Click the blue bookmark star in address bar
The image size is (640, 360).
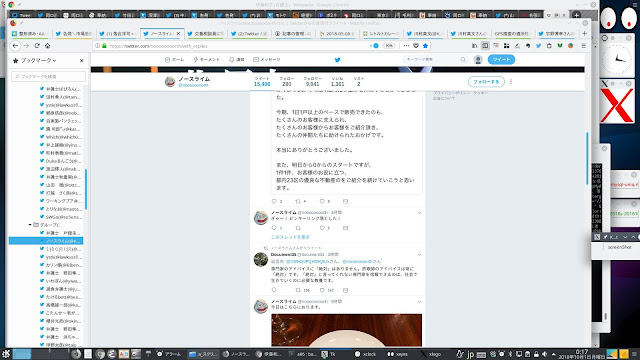pos(425,46)
